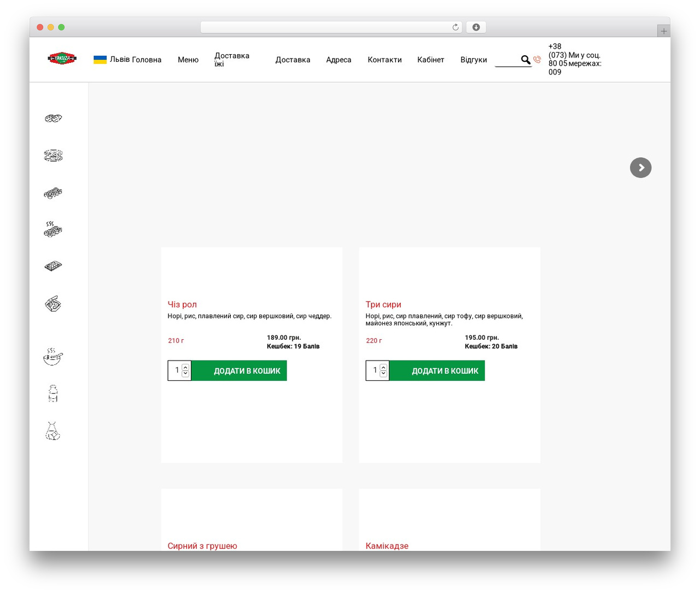This screenshot has height=593, width=700.
Task: Decrease quantity for Чіз рол
Action: click(x=185, y=374)
